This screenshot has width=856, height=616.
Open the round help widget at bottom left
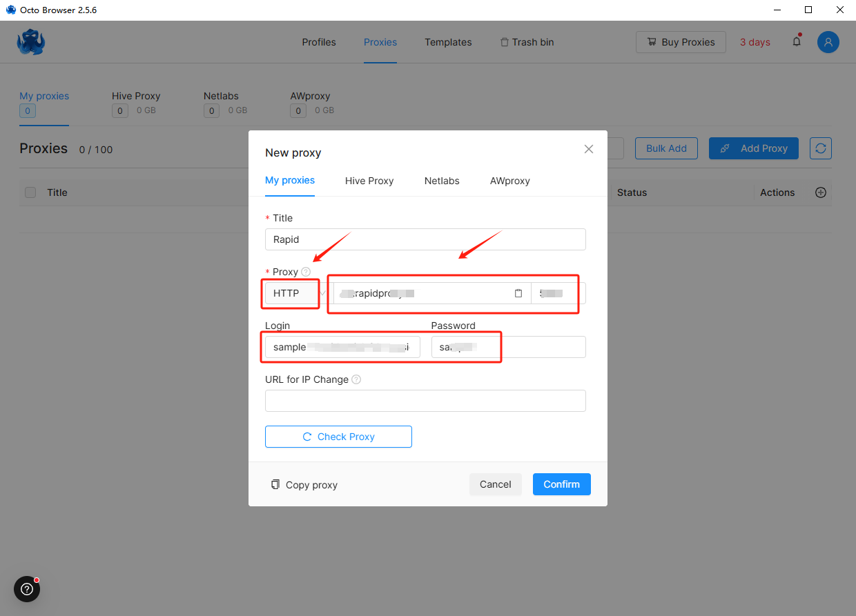click(x=27, y=589)
